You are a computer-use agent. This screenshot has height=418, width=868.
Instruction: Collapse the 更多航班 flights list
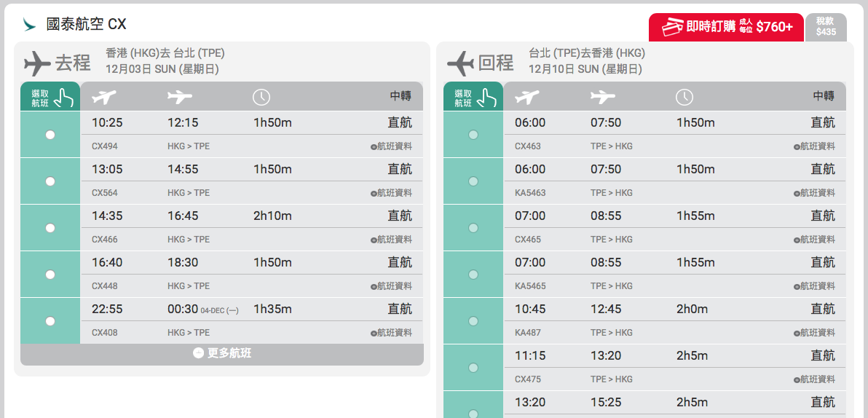[222, 353]
